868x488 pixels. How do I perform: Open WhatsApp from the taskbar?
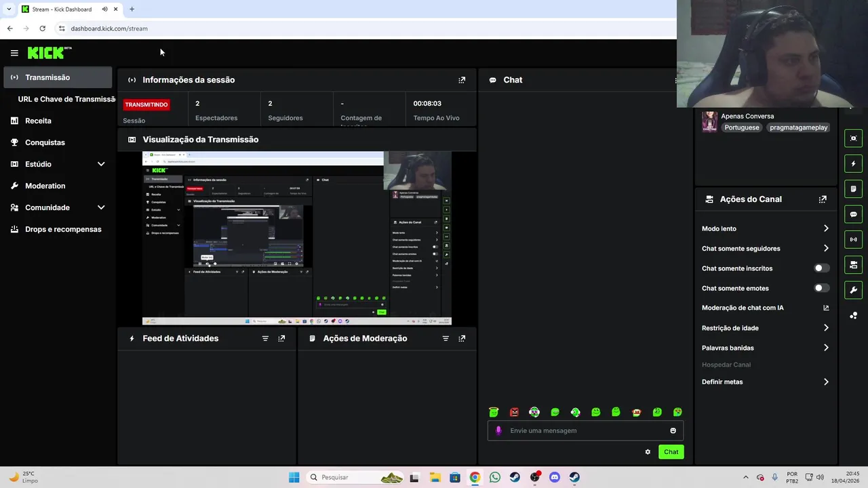494,477
